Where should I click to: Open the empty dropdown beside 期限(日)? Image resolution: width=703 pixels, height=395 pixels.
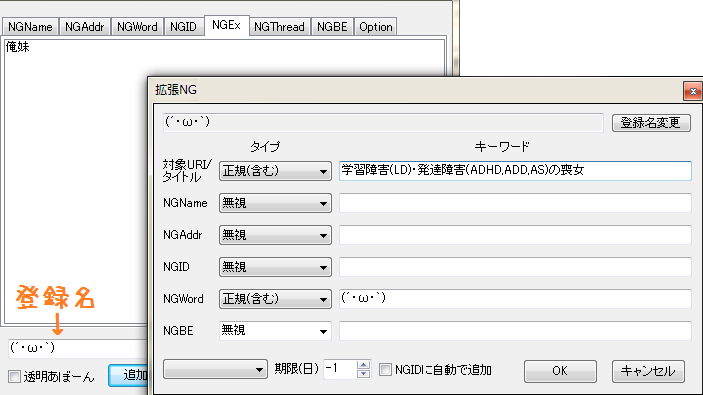click(215, 369)
